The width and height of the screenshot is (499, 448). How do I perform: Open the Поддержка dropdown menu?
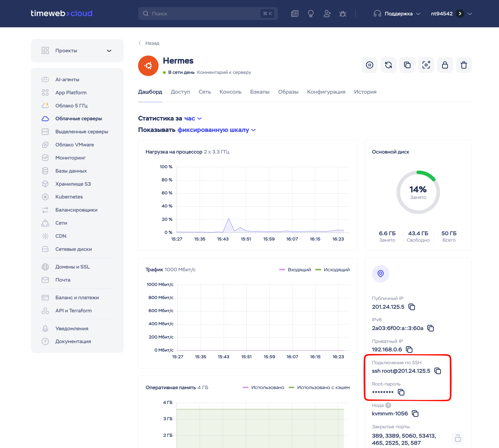point(397,14)
